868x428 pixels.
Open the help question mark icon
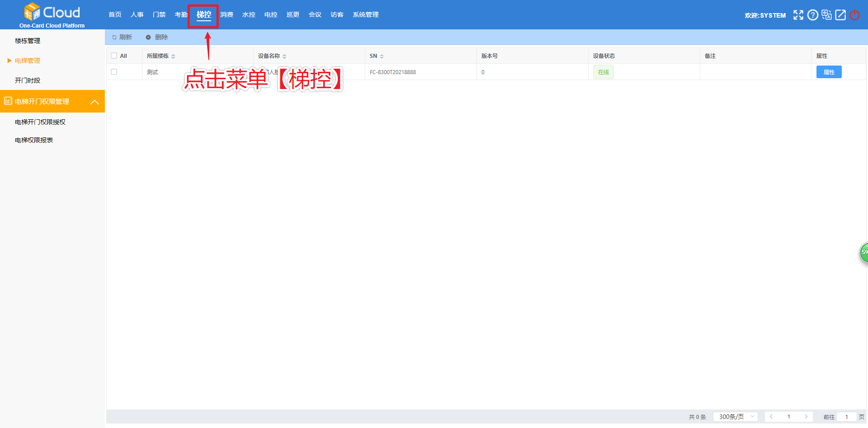(x=812, y=15)
